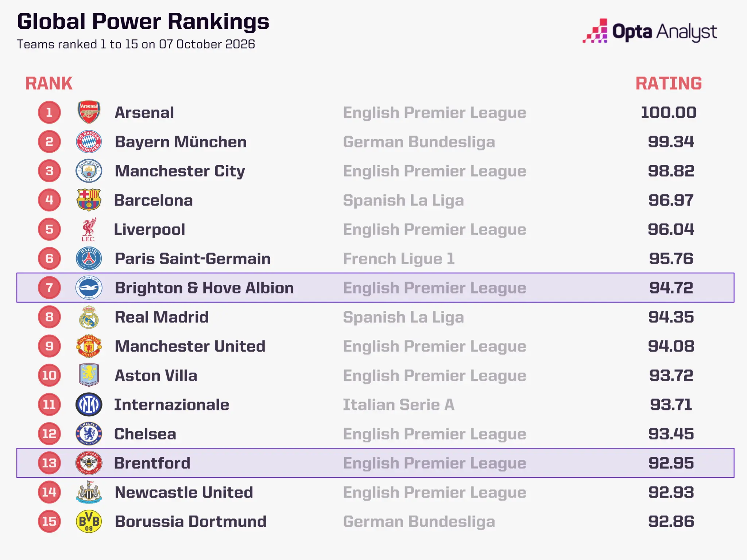Click the Global Power Rankings title
This screenshot has height=560, width=747.
(x=143, y=22)
